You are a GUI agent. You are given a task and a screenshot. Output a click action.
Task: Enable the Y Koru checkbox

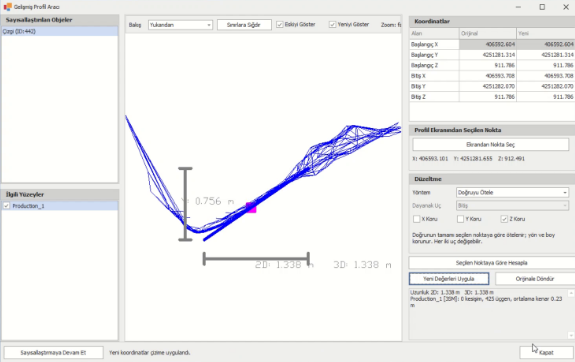click(x=460, y=219)
